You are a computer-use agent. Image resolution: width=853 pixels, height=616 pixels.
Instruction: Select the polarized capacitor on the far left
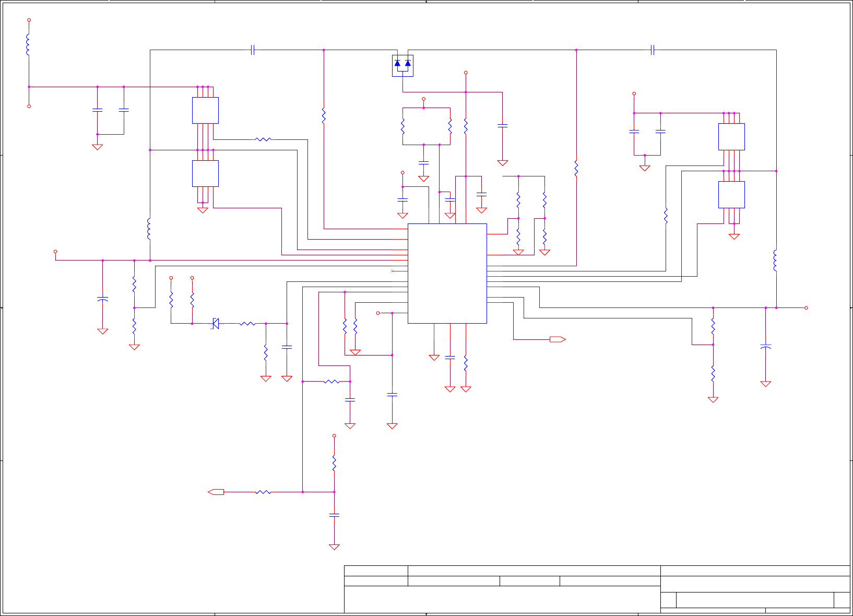103,299
